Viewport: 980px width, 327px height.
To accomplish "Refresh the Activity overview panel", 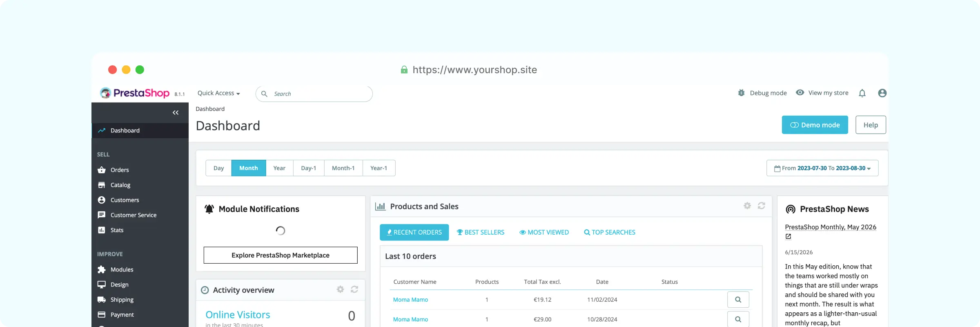I will 354,289.
